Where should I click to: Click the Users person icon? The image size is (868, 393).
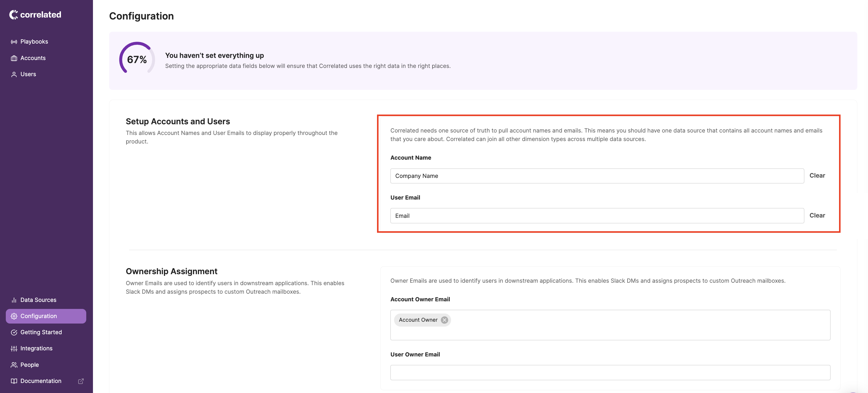pos(14,74)
